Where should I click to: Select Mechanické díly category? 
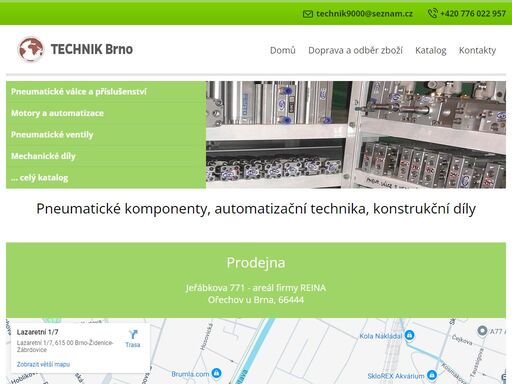click(106, 156)
